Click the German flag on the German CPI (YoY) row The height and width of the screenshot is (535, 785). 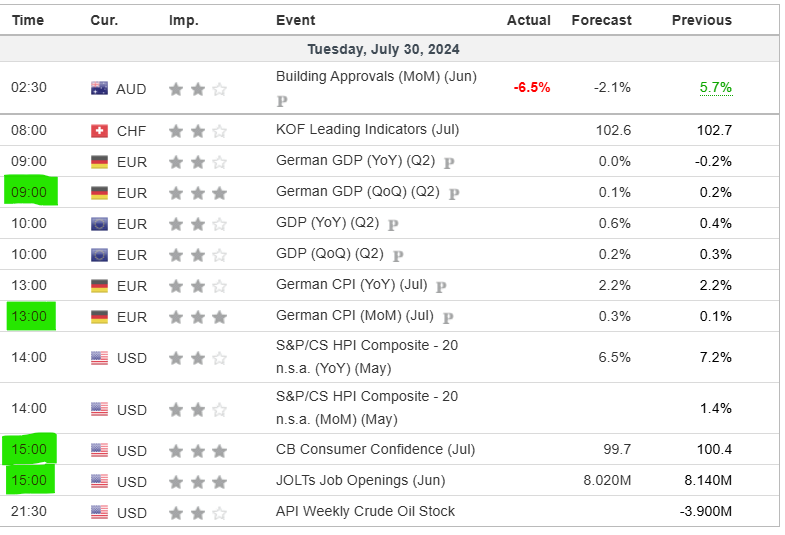tap(99, 286)
